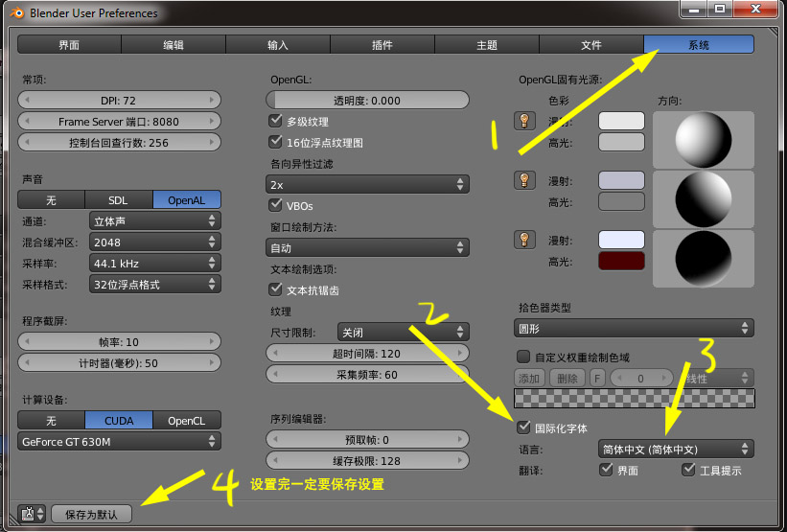Open the 采样率 44.1 kHz dropdown

(155, 263)
